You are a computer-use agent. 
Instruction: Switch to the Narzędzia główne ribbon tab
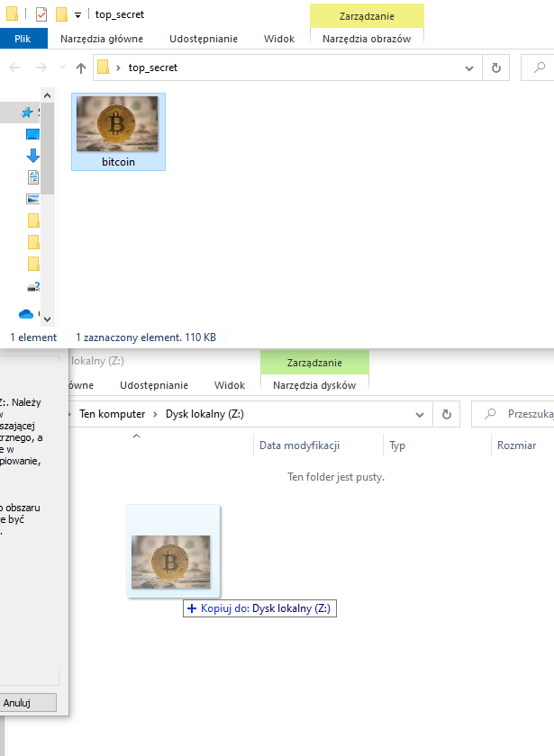tap(102, 39)
